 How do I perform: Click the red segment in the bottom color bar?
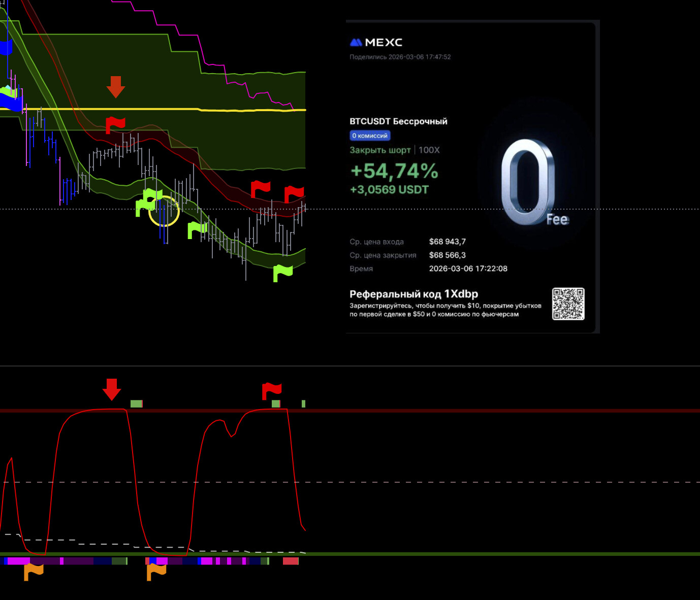(x=291, y=561)
